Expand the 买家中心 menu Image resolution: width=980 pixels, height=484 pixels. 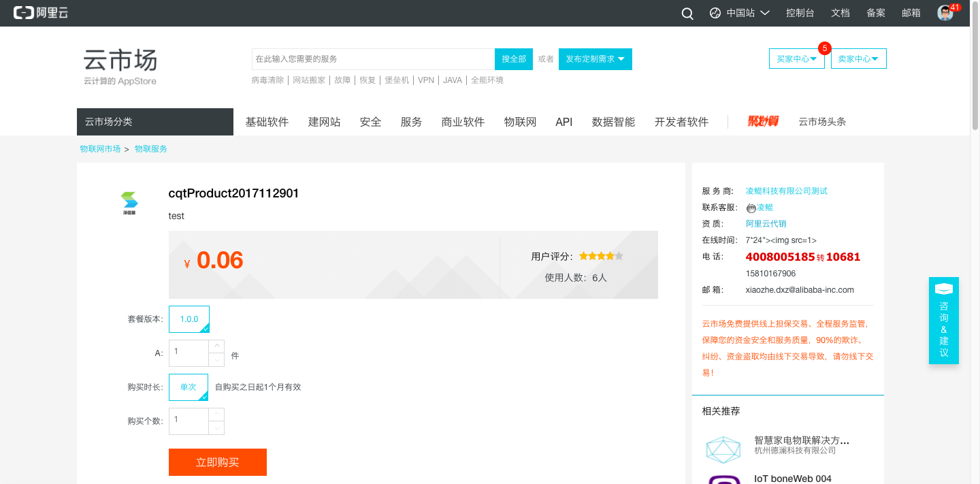pos(796,59)
